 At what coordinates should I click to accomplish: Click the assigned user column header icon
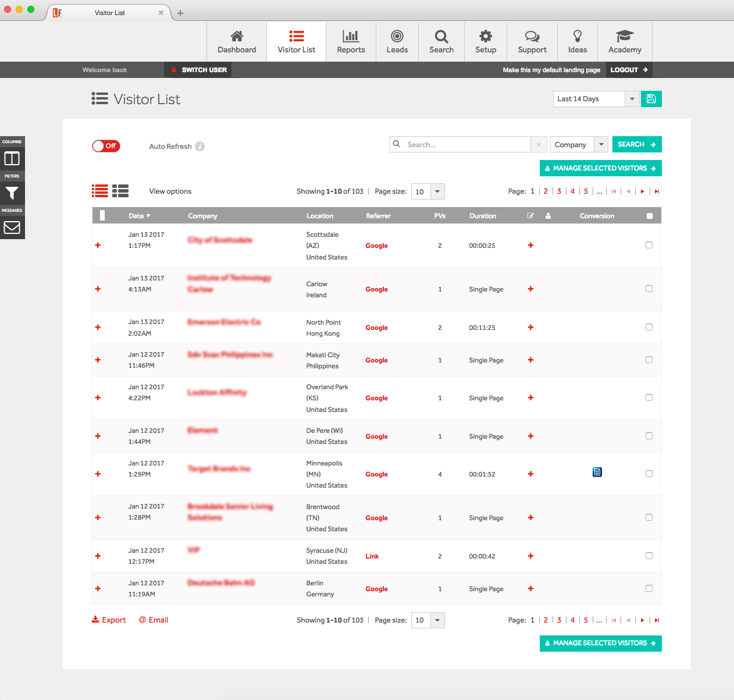pyautogui.click(x=548, y=216)
